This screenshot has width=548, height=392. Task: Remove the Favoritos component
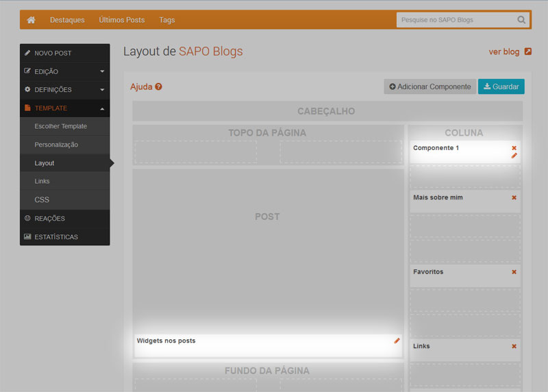click(514, 272)
